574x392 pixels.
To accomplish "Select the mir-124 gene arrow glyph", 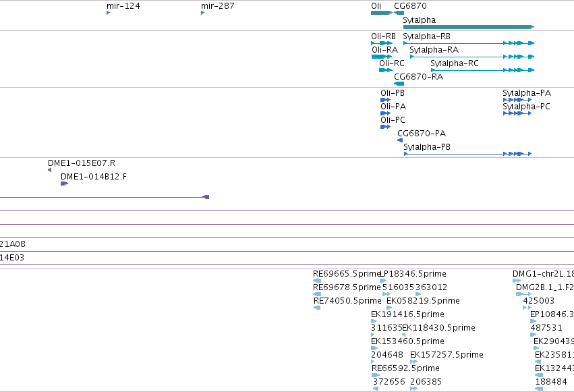I will [x=109, y=13].
